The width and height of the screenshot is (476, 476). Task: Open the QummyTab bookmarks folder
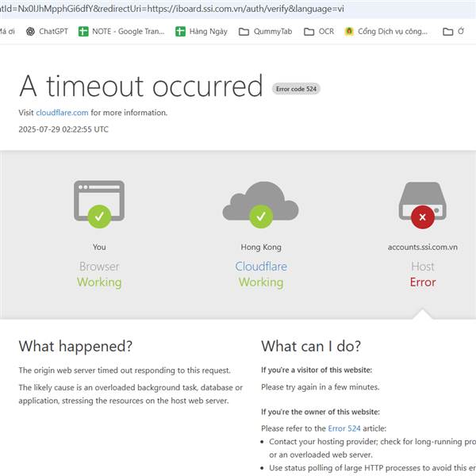coord(265,31)
